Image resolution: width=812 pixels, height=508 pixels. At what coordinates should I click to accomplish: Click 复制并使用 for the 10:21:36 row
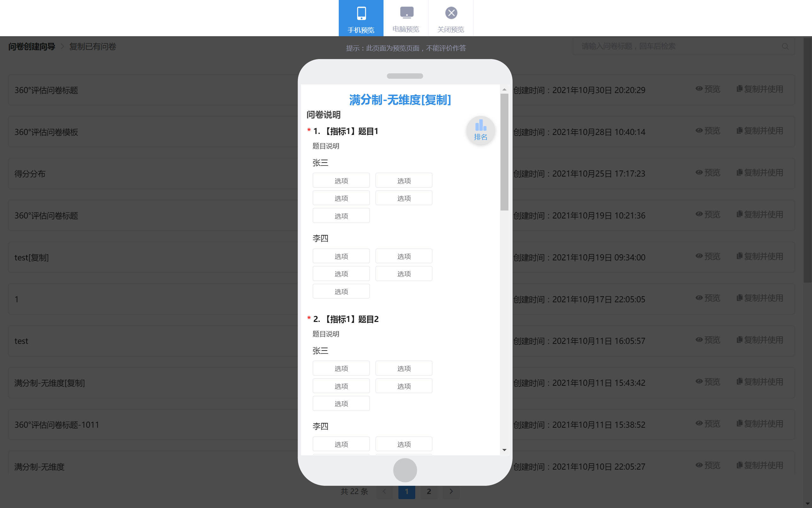(x=760, y=214)
